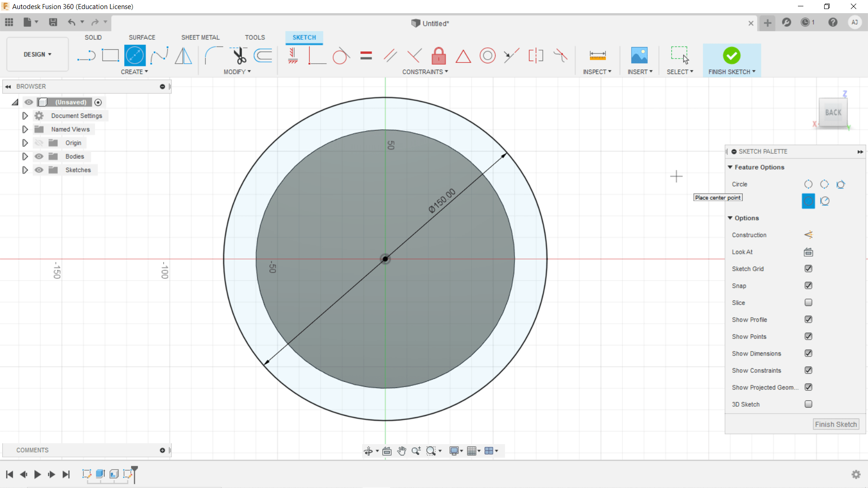868x488 pixels.
Task: Uncheck the Sketch Grid checkbox
Action: [808, 269]
